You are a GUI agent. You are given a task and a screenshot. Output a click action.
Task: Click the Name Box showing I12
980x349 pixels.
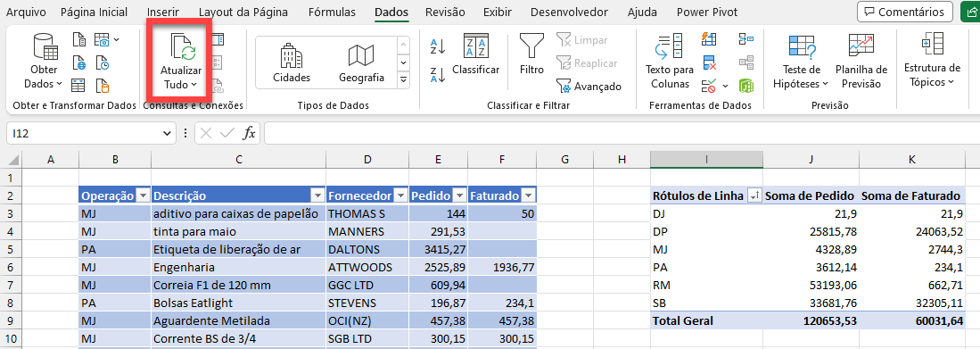point(84,133)
